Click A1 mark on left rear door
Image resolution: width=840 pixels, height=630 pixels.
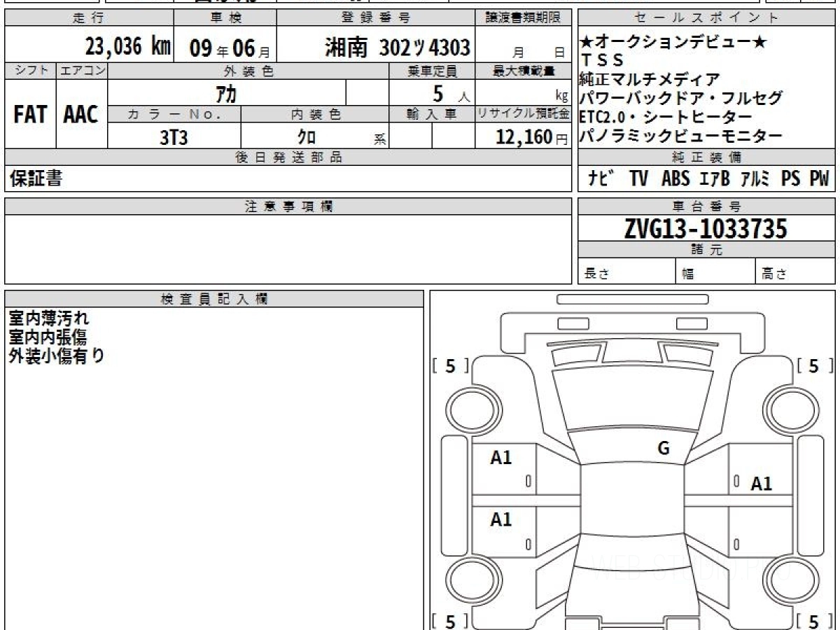tap(501, 519)
